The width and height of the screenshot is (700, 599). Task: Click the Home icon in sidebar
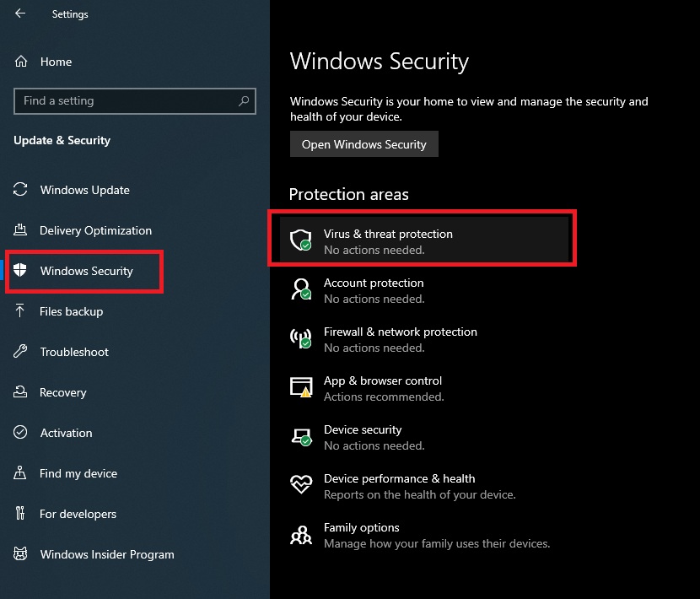coord(21,62)
